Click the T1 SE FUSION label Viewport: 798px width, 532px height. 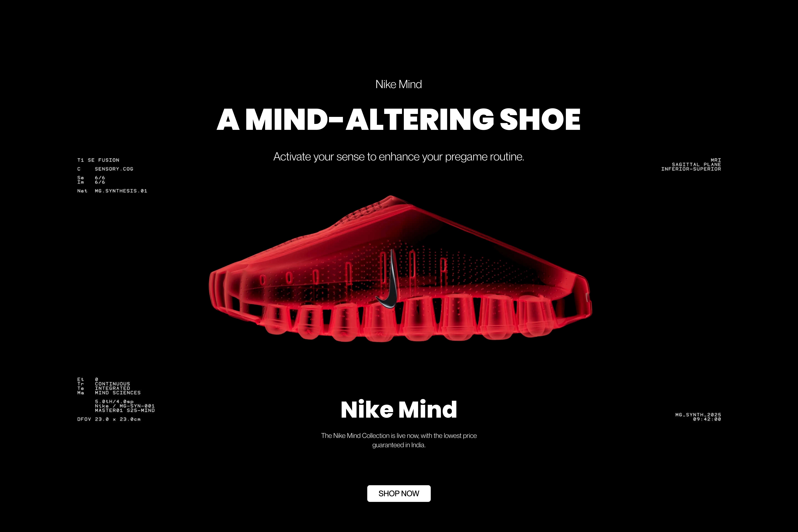click(x=98, y=160)
